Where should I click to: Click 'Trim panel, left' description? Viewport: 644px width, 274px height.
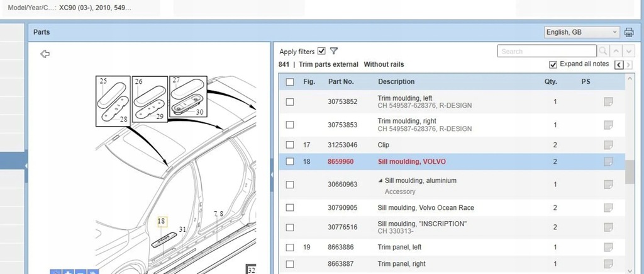pyautogui.click(x=399, y=248)
